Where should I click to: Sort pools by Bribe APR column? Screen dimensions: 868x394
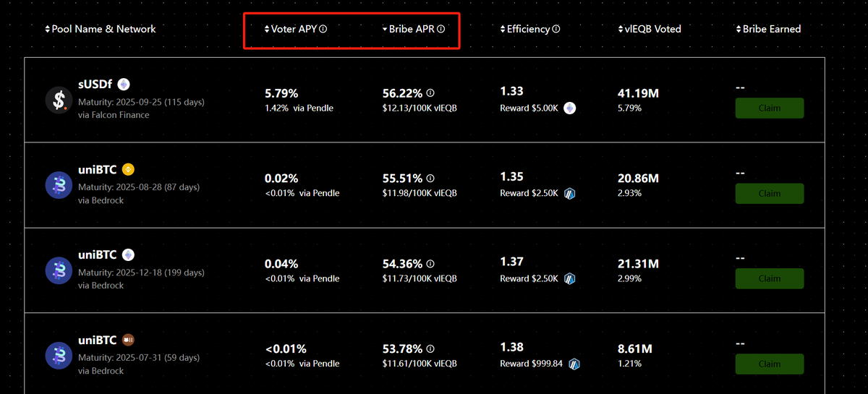coord(409,30)
